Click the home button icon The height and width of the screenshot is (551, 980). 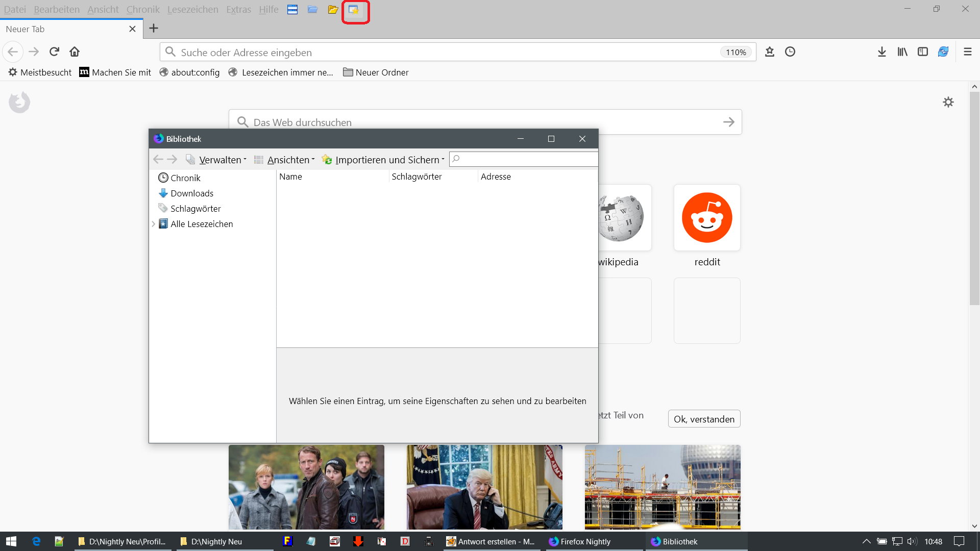tap(75, 52)
